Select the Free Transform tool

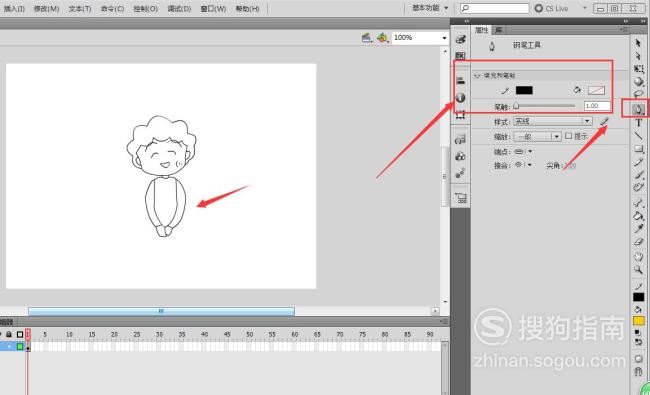pyautogui.click(x=638, y=69)
